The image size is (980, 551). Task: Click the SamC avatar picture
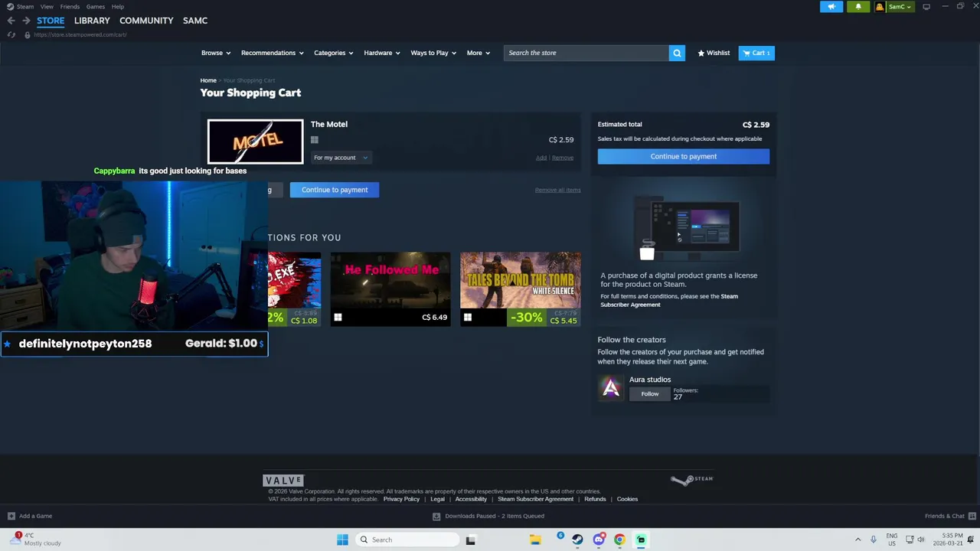tap(880, 7)
